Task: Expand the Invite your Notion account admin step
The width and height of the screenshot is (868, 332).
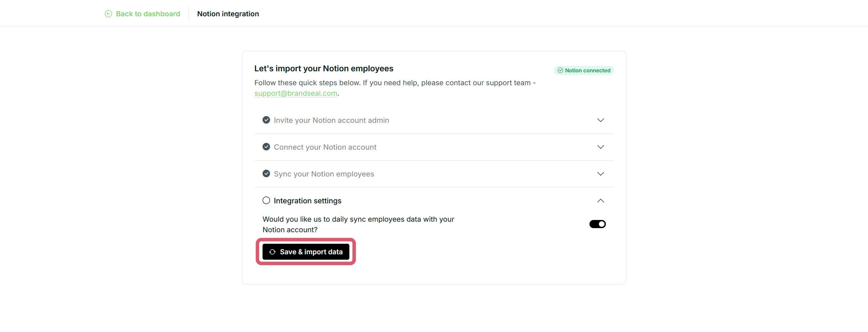Action: pos(600,120)
